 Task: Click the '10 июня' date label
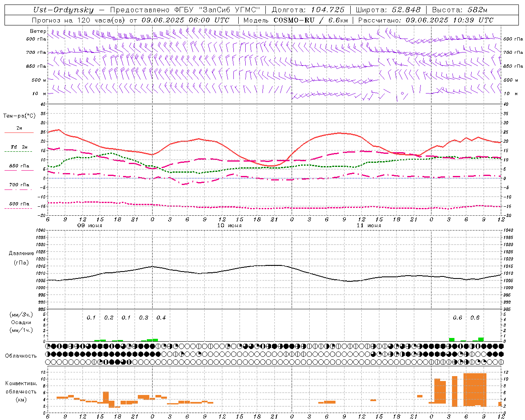click(x=229, y=226)
